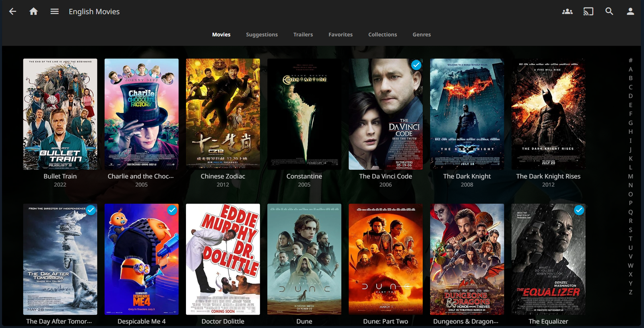
Task: Click The Dark Knight Rises title link
Action: coord(549,176)
